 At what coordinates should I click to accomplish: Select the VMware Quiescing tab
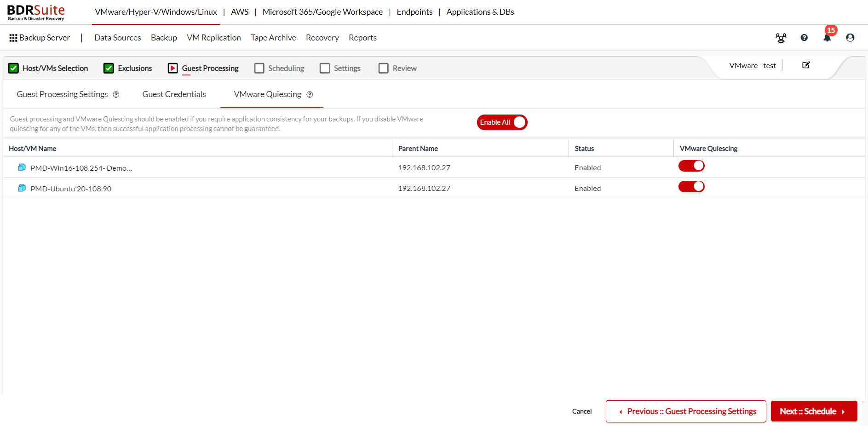[x=268, y=94]
